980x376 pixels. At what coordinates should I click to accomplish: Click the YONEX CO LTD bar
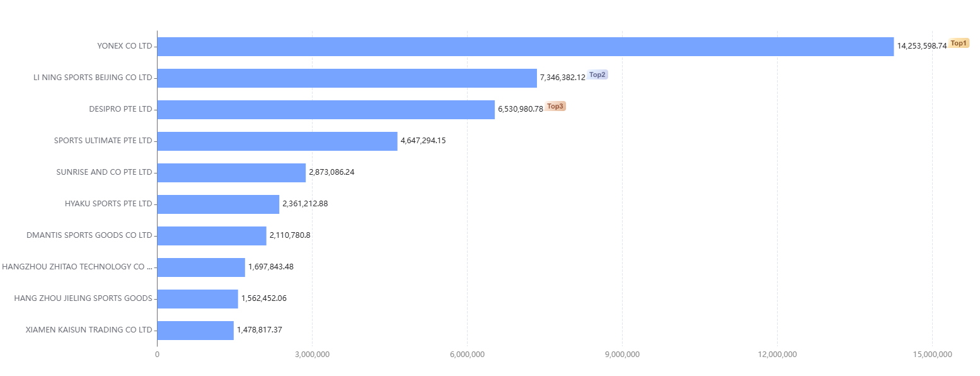click(x=526, y=47)
